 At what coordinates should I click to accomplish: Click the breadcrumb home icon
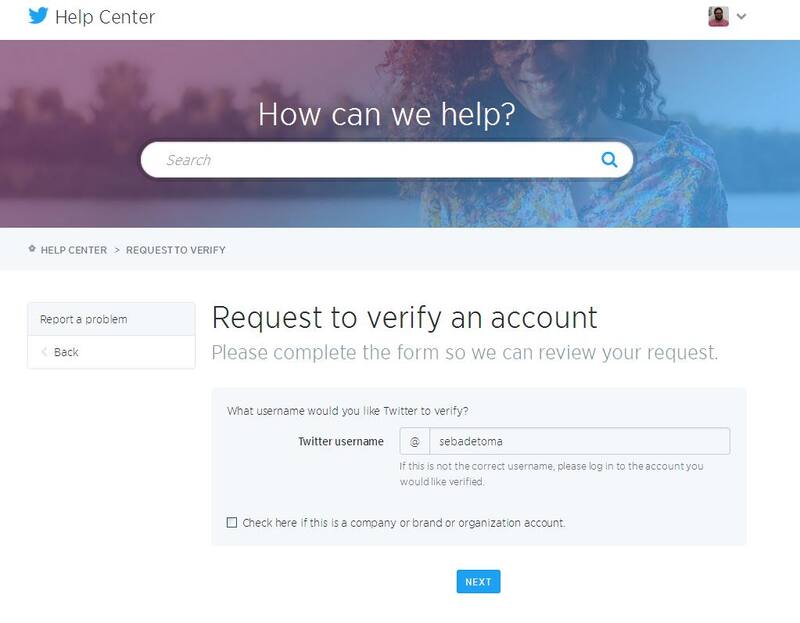pyautogui.click(x=32, y=249)
